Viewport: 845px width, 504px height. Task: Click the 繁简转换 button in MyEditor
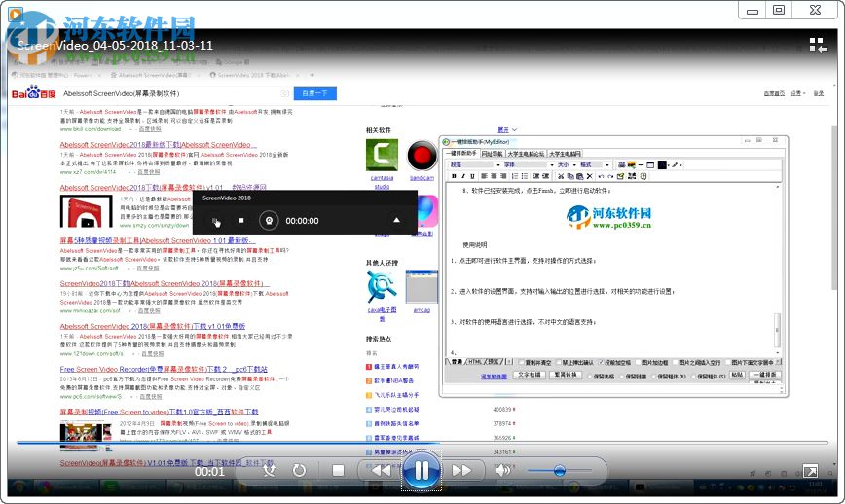(x=566, y=375)
